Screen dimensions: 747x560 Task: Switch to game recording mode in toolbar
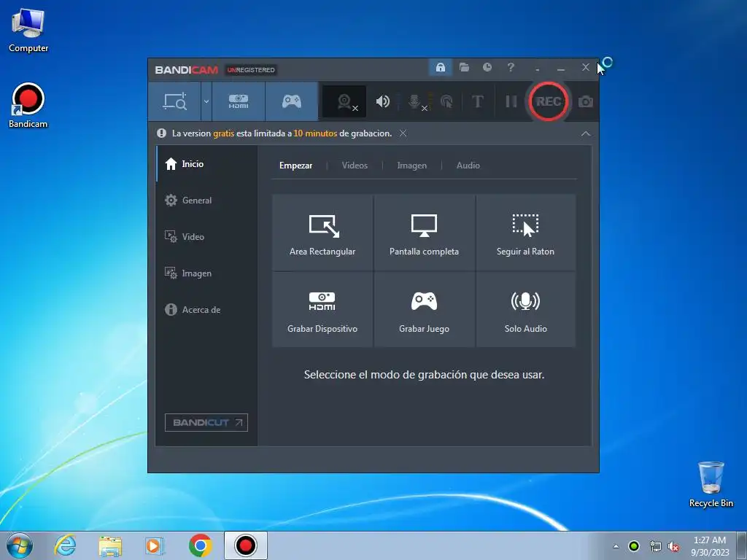click(292, 101)
